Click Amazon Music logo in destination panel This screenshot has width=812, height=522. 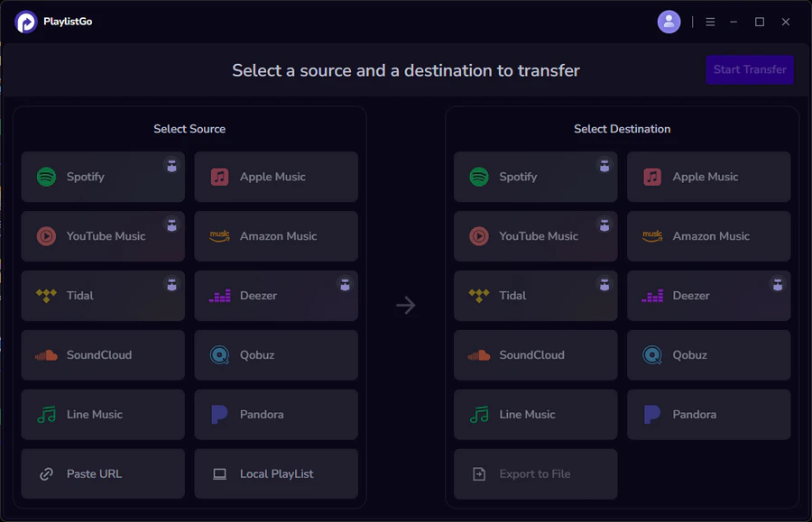pyautogui.click(x=652, y=236)
